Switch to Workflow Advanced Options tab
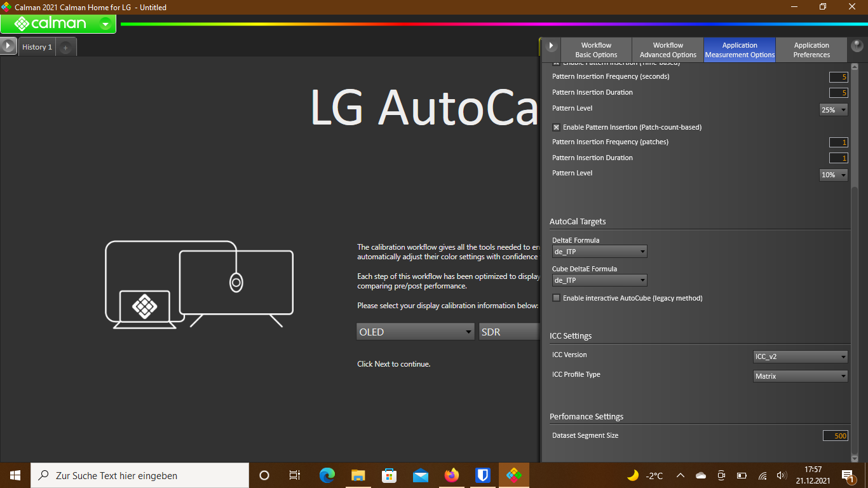 point(668,50)
